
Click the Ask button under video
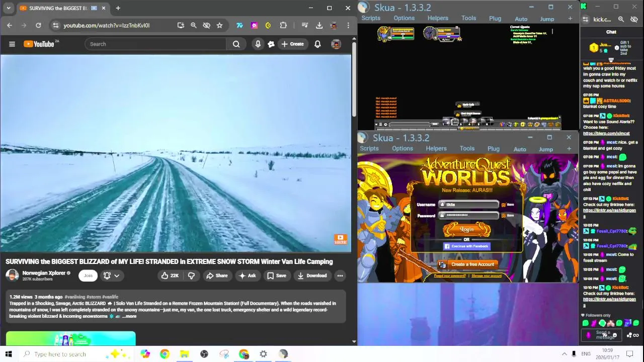click(x=248, y=276)
